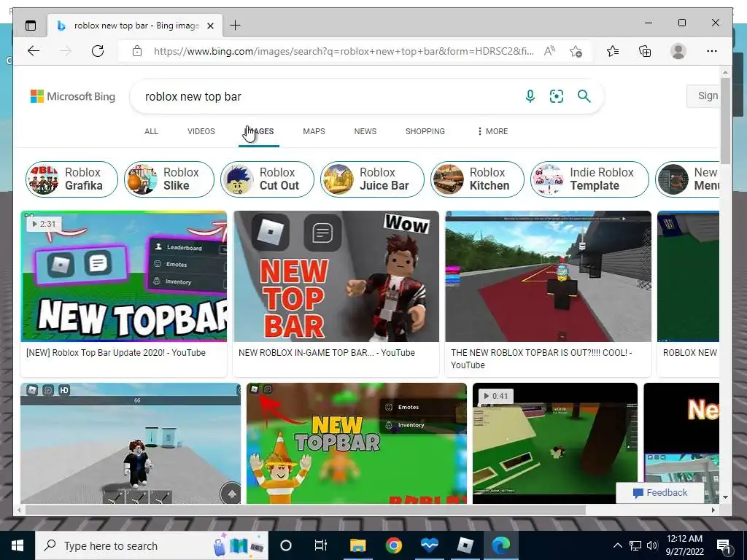Switch to the MAPS tab

(x=314, y=131)
